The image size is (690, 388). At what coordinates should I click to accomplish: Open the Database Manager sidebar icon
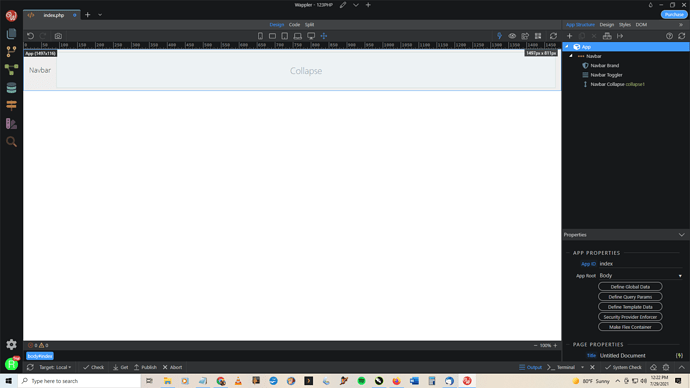point(11,88)
